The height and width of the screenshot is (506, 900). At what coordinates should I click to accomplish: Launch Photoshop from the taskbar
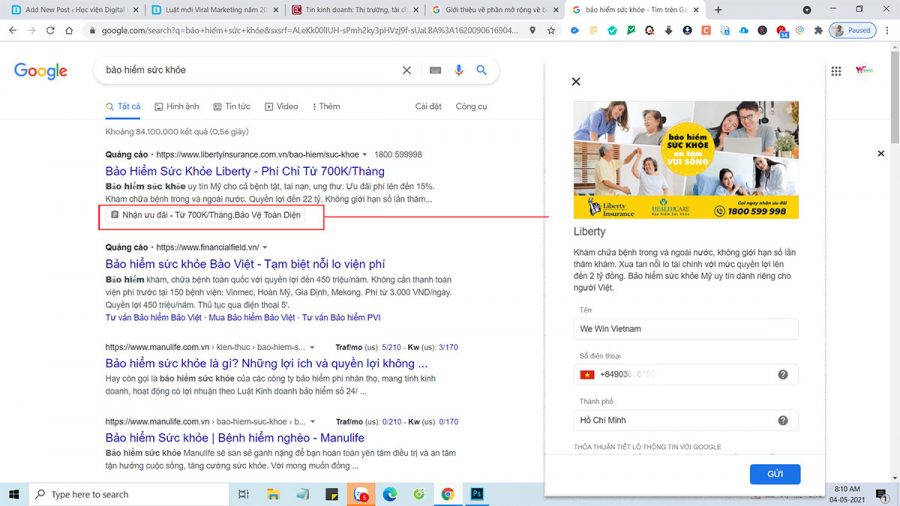tap(477, 494)
